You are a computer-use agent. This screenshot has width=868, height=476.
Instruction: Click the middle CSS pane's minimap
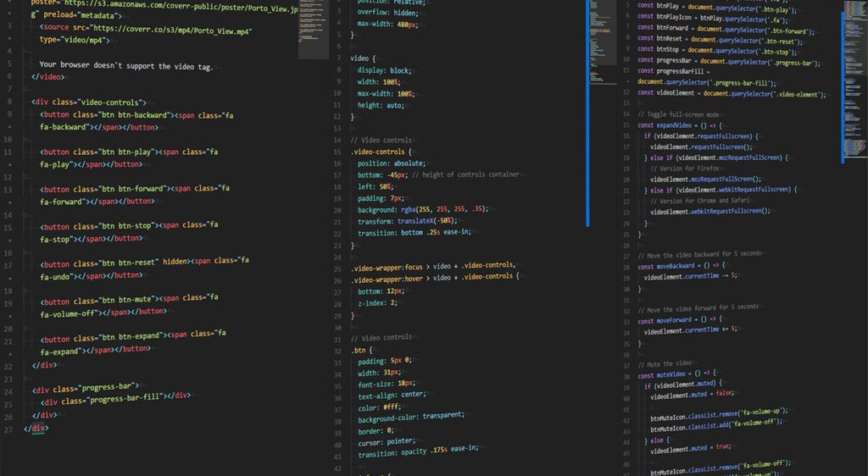coord(603,42)
